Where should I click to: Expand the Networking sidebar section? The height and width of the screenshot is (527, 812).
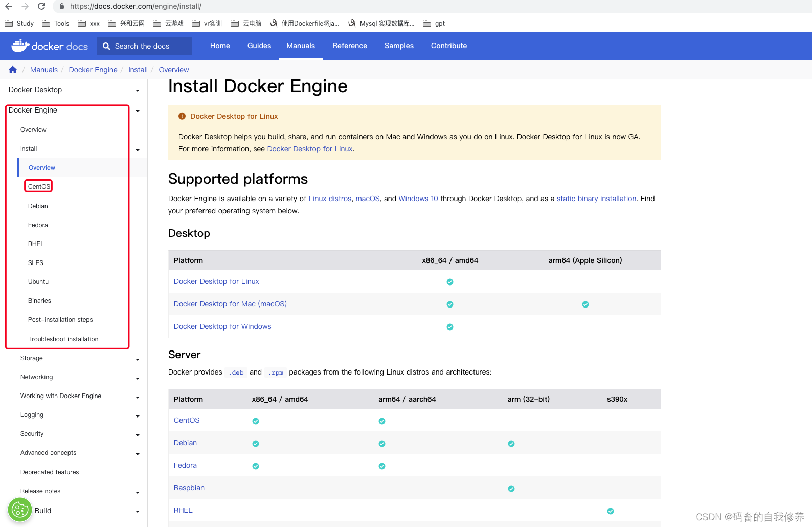point(137,378)
